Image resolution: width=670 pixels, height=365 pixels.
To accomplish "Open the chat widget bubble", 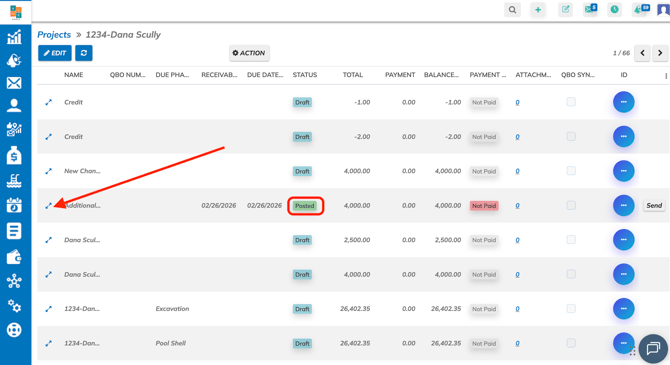I will click(x=653, y=349).
